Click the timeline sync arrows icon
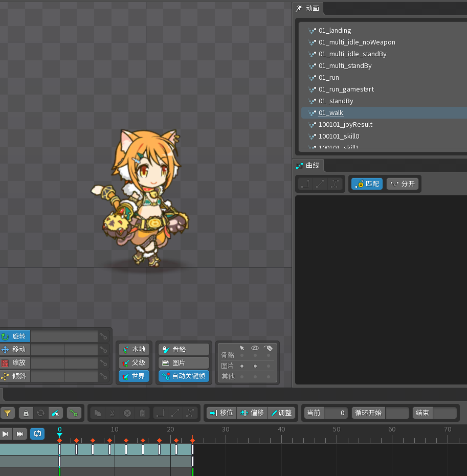Screen dimensions: 467x476 (40, 413)
